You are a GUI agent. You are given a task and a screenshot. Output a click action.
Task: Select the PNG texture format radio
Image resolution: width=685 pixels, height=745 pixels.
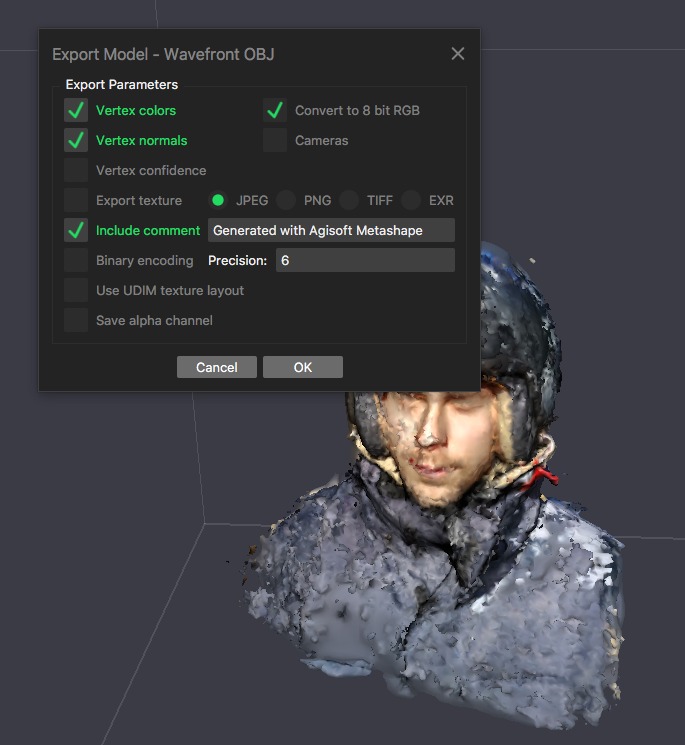click(286, 200)
